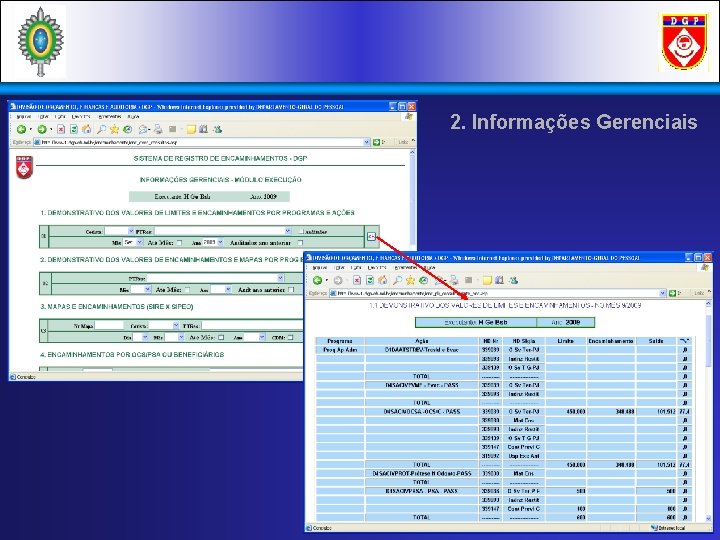Open Home icon in the front browser toolbar
This screenshot has width=720, height=540.
(x=382, y=280)
